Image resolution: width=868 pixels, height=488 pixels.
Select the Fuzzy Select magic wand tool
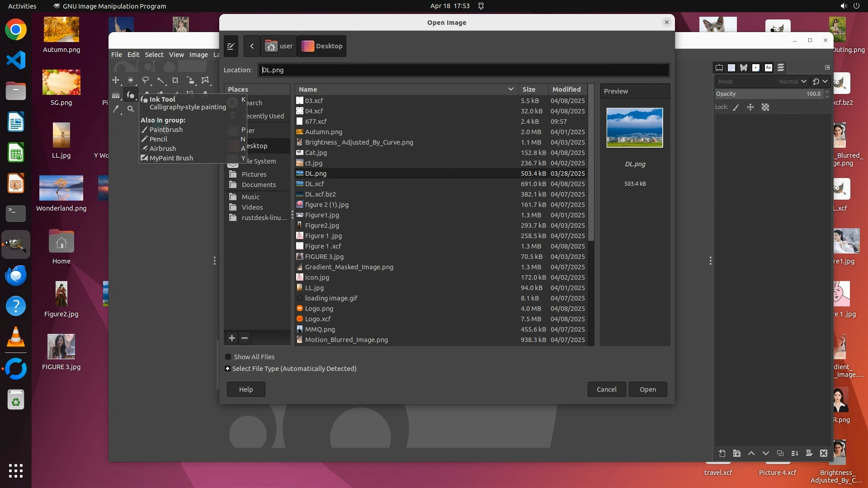click(160, 80)
